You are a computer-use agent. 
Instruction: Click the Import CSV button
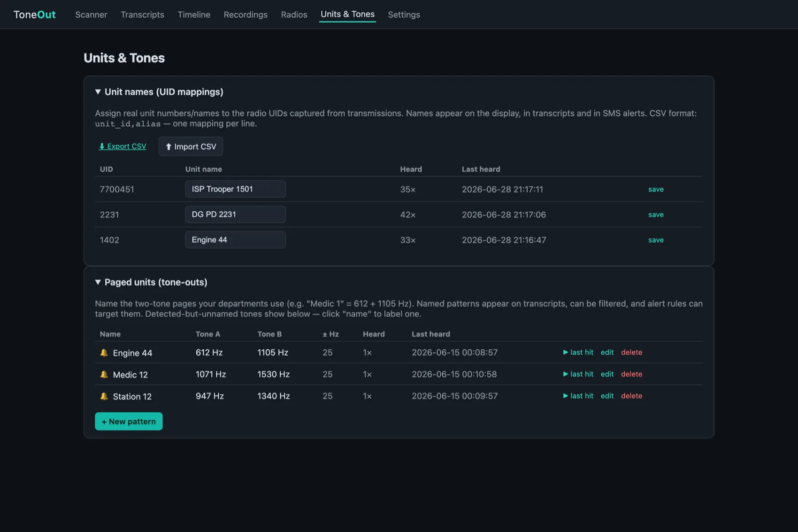point(191,146)
